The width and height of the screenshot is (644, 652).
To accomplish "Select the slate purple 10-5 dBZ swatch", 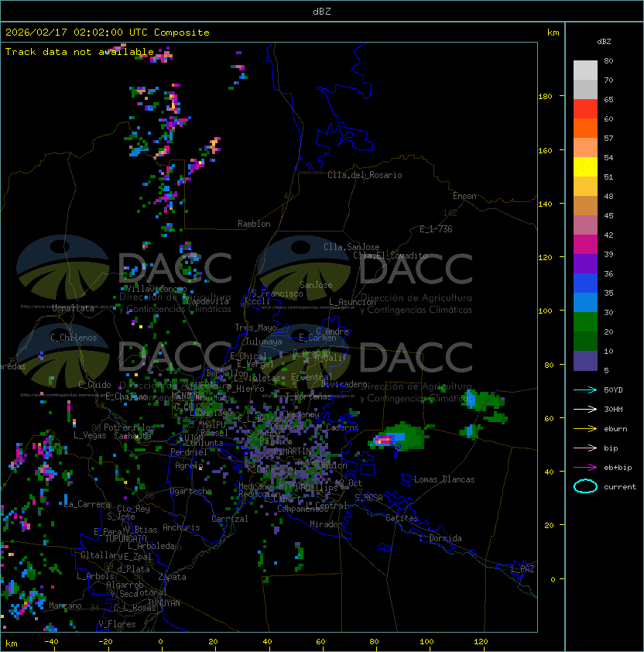I will pyautogui.click(x=585, y=361).
